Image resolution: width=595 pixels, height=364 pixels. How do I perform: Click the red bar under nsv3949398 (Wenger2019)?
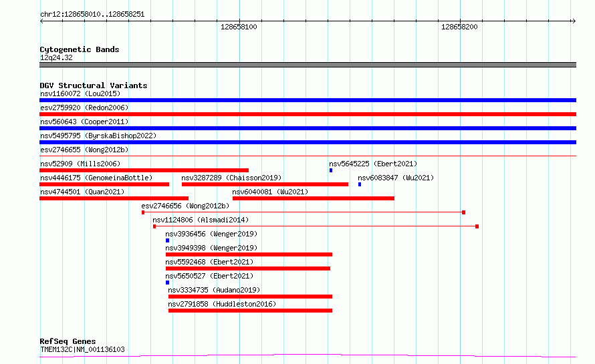pyautogui.click(x=249, y=254)
